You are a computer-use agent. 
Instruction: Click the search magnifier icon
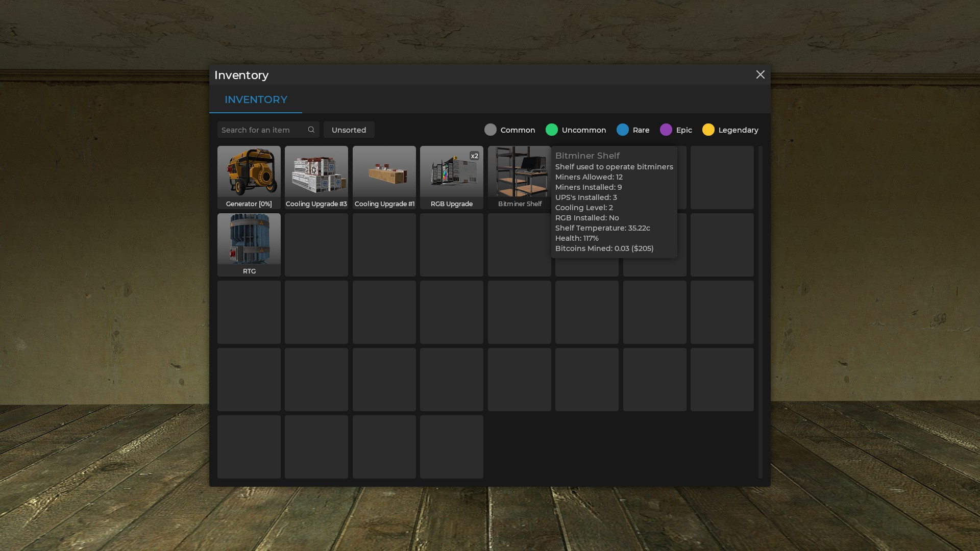coord(311,129)
